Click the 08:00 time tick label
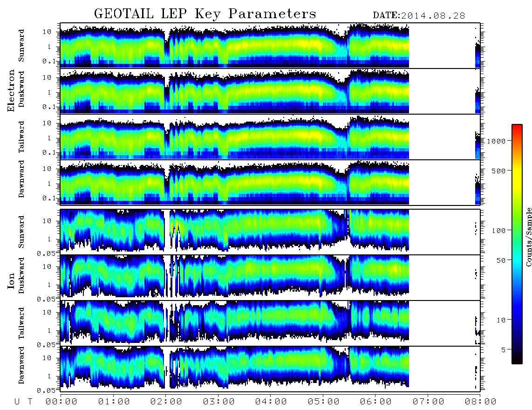 point(481,402)
